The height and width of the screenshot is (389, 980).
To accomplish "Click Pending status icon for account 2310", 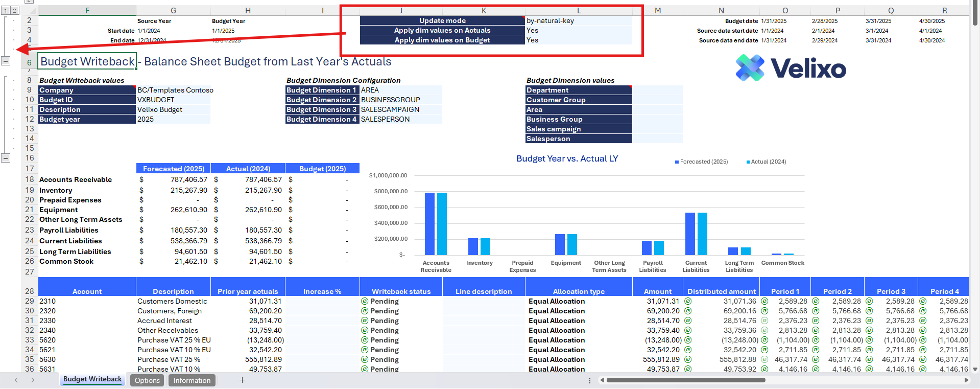I will [x=365, y=302].
